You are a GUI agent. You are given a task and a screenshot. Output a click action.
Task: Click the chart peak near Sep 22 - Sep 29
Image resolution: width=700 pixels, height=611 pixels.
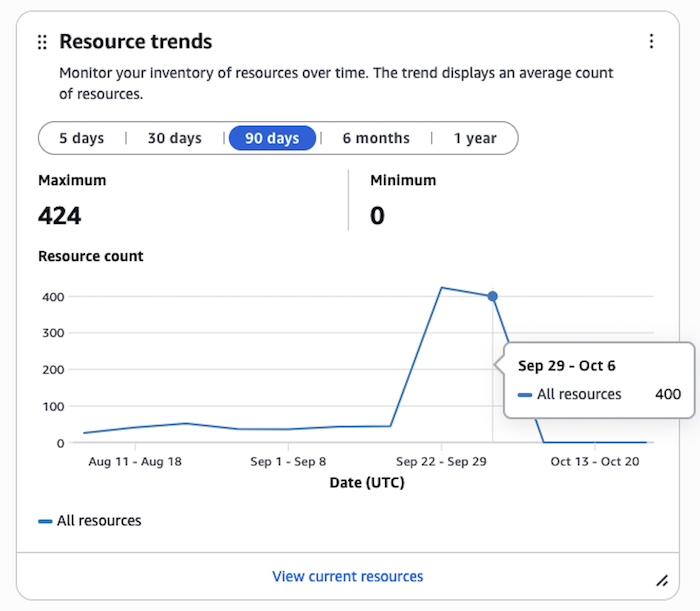(x=441, y=288)
